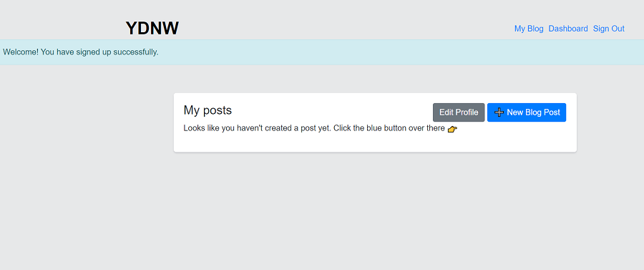This screenshot has height=270, width=644.
Task: Open the Dashboard navigation link
Action: coord(568,29)
